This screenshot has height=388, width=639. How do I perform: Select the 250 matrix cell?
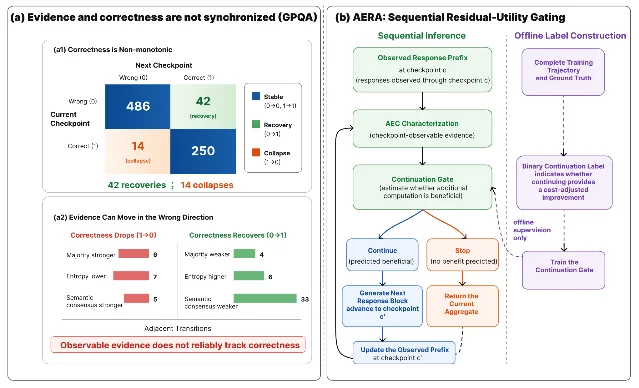[x=203, y=151]
